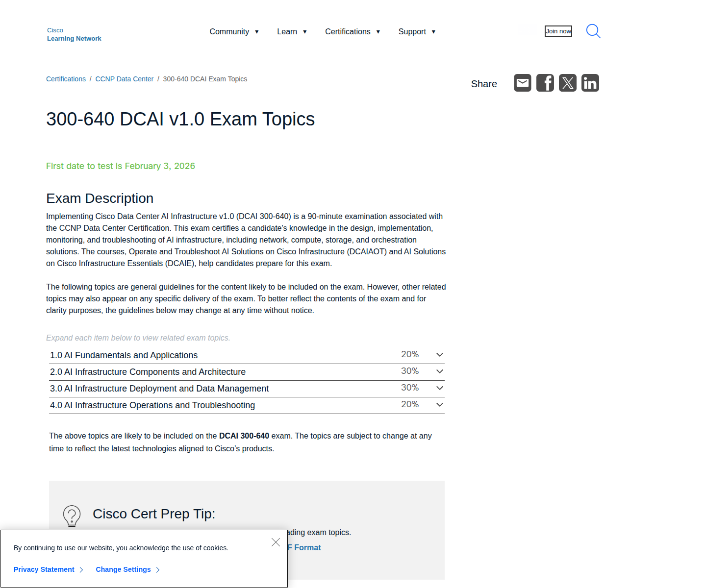The image size is (706, 588).
Task: Click 4.0 AI Infrastructure Operations and Troubleshooting title
Action: tap(152, 405)
